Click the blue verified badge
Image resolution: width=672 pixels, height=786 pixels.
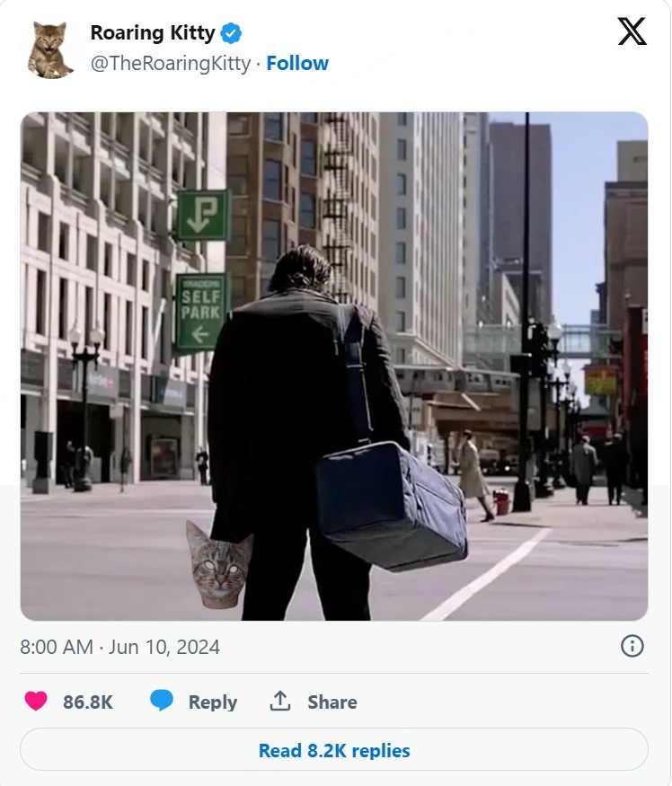[x=231, y=33]
